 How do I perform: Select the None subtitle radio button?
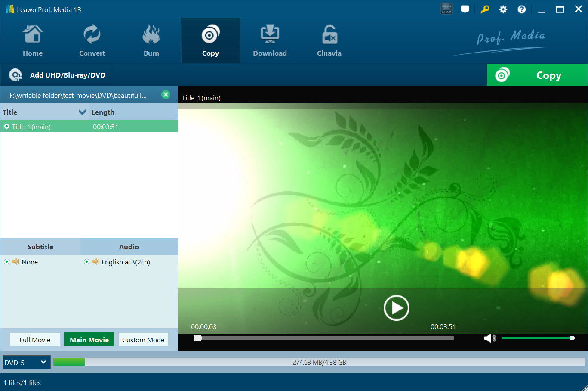pyautogui.click(x=7, y=261)
